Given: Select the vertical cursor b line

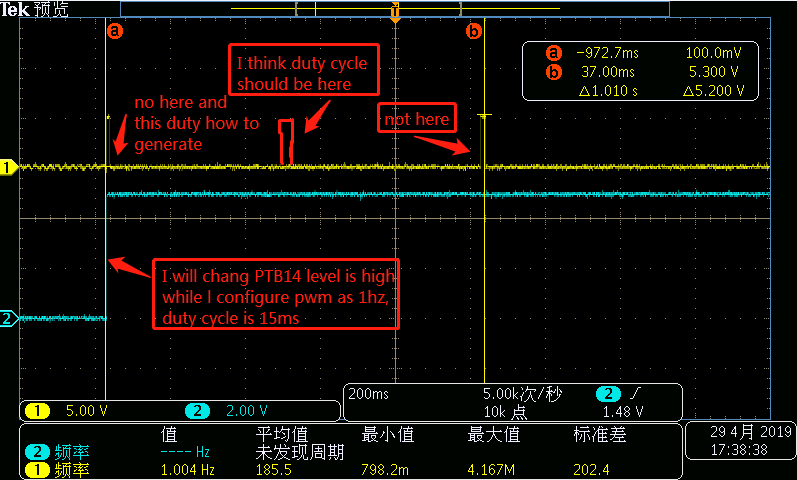Looking at the screenshot, I should click(484, 201).
